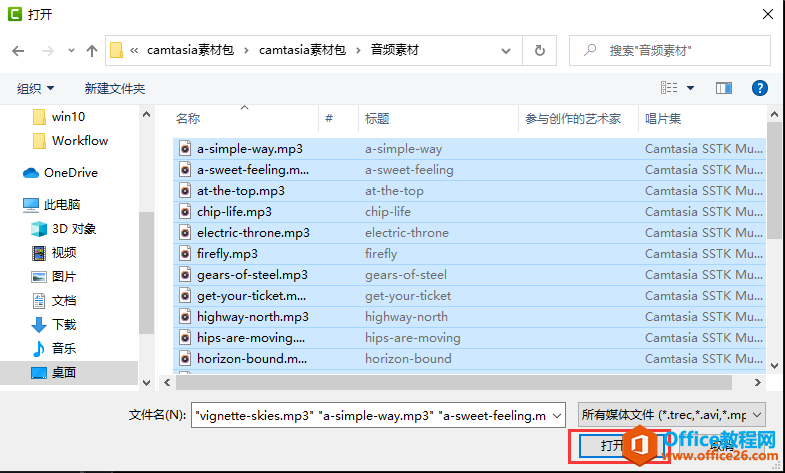The image size is (785, 473).
Task: Select file a-sweet-feeling.m...
Action: pos(253,170)
